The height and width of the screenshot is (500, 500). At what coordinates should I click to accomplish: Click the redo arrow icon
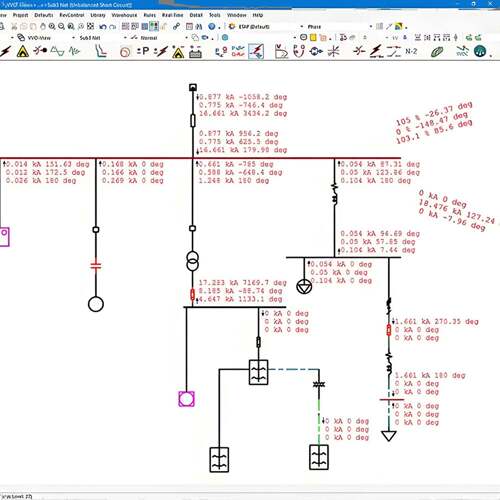point(113,27)
